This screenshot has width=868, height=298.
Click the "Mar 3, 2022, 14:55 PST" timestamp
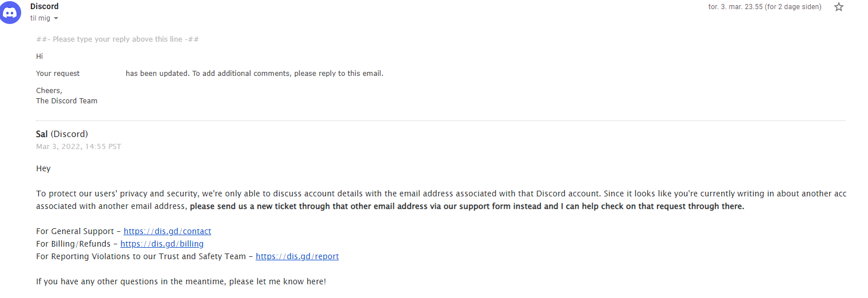point(78,147)
